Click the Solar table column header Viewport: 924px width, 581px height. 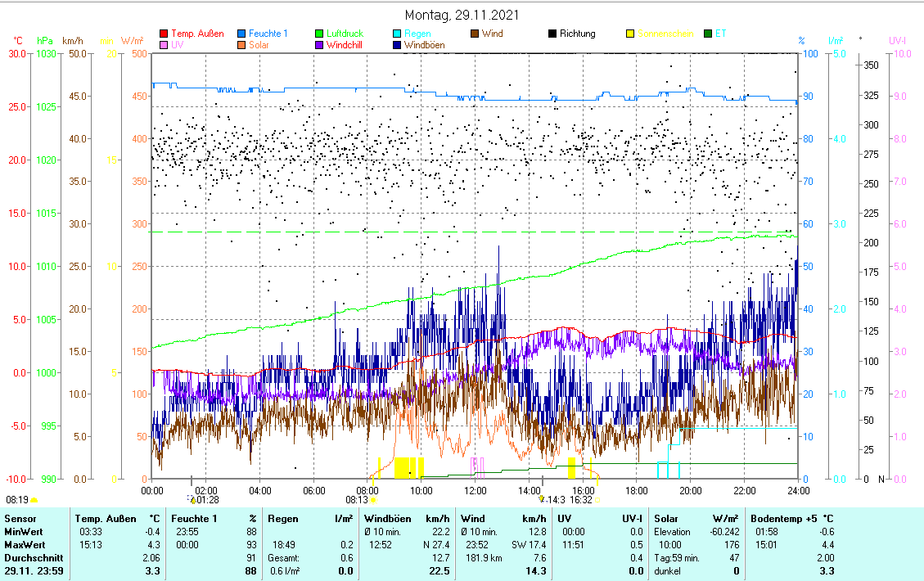(x=666, y=519)
